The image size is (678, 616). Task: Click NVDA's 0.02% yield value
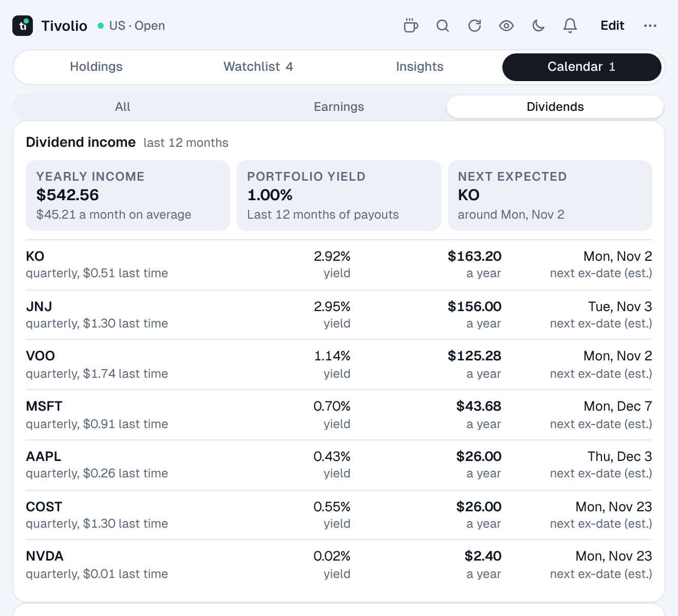pos(332,556)
